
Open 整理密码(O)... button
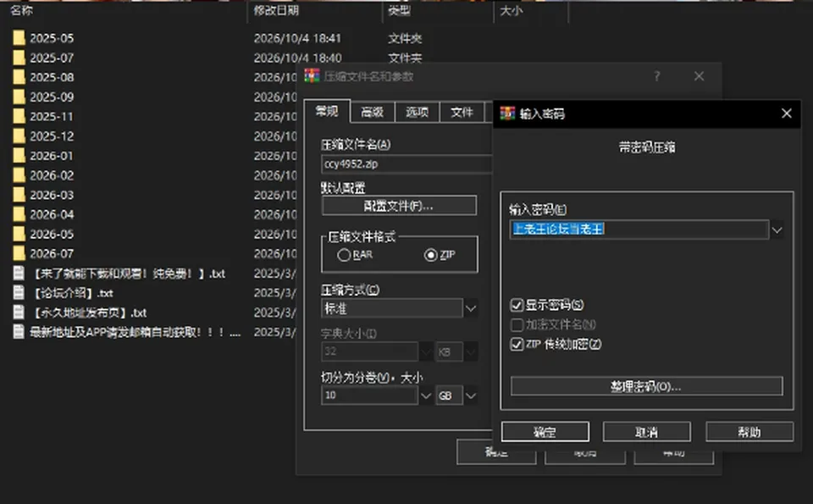click(x=646, y=386)
